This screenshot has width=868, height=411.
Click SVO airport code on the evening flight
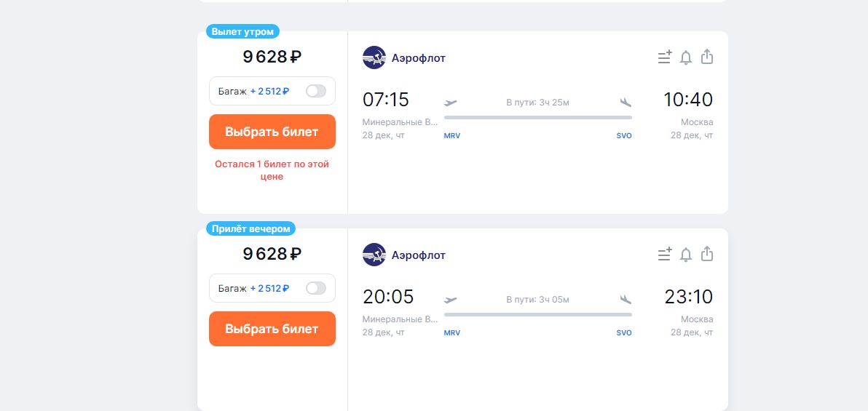(624, 333)
